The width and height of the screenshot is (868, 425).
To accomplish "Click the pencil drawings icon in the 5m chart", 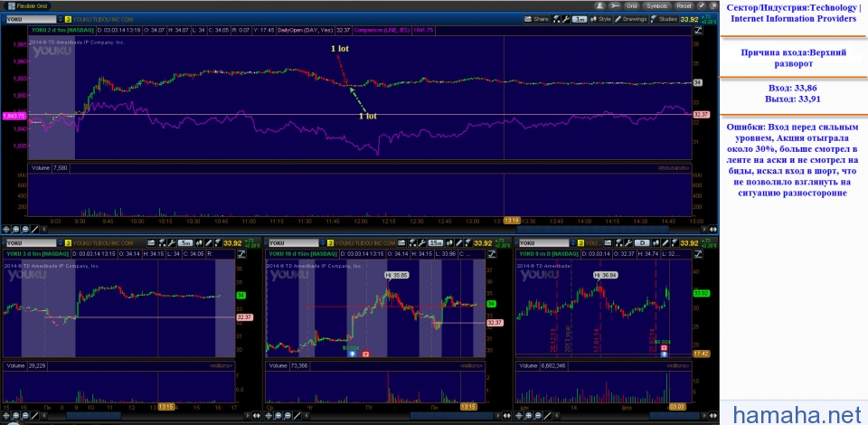I will tap(209, 243).
